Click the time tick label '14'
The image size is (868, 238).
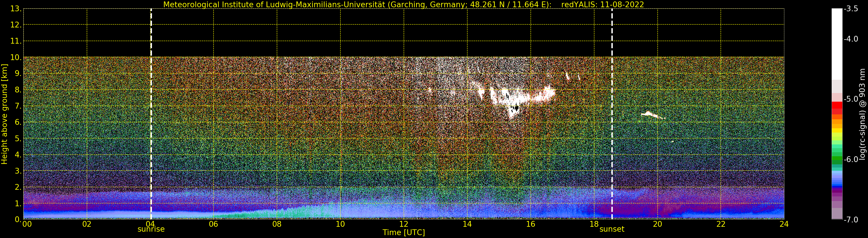(x=467, y=224)
